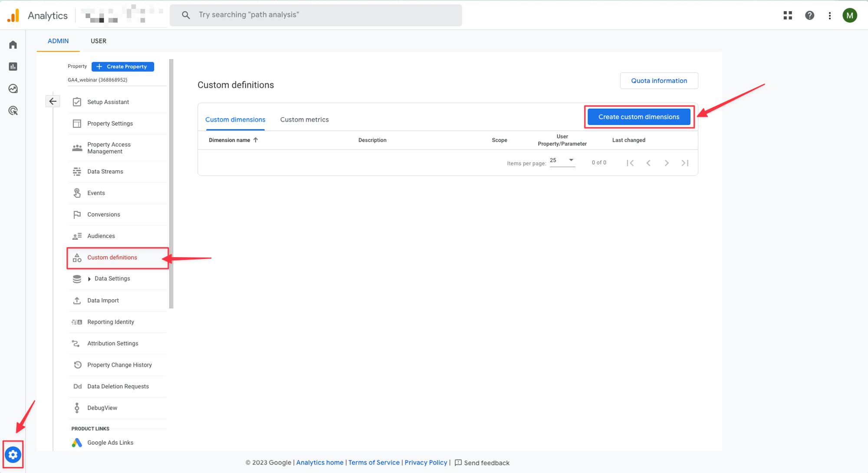Open the items per page dropdown

click(x=562, y=161)
